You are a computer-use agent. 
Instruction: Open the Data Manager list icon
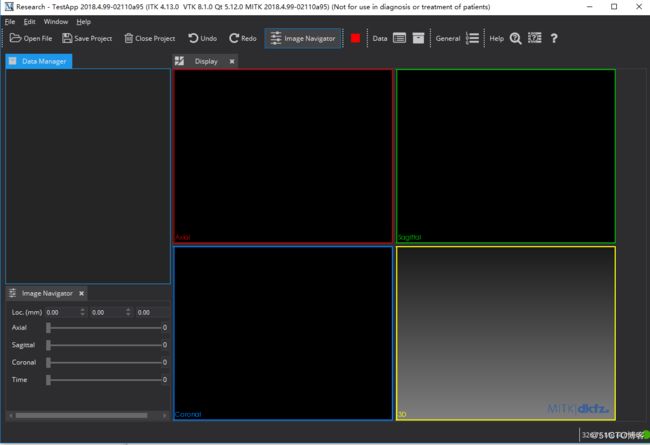click(x=399, y=38)
